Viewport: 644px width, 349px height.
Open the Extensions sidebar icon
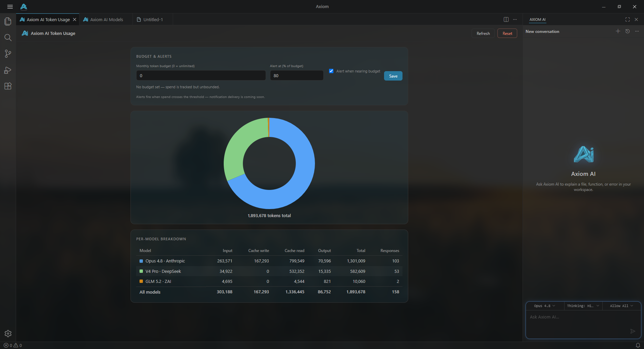pyautogui.click(x=8, y=86)
